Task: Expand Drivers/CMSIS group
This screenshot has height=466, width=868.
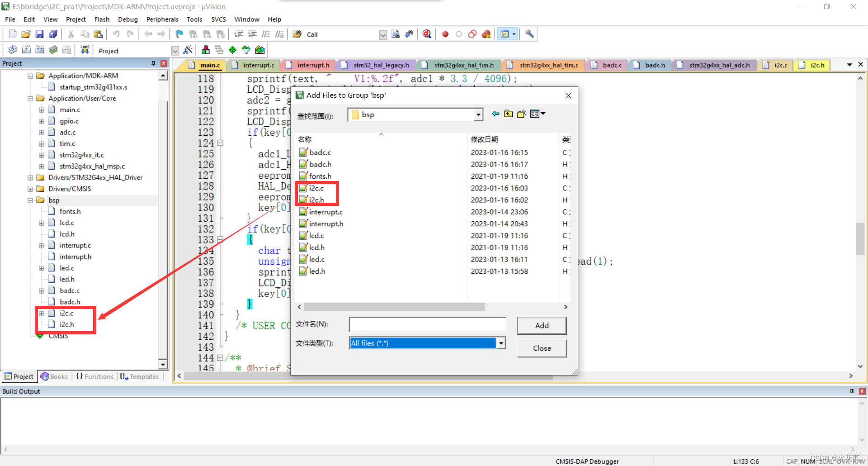Action: 30,189
